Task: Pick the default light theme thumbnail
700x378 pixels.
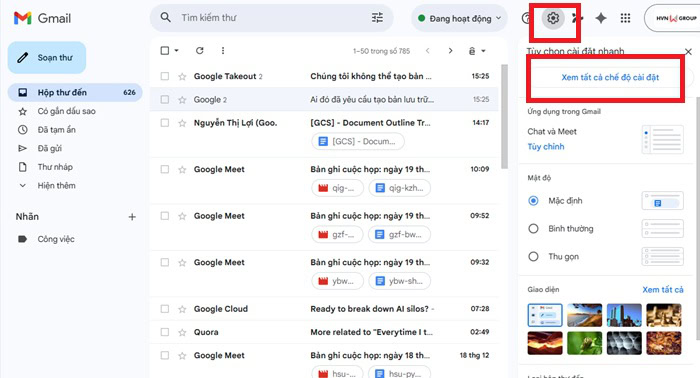Action: click(x=545, y=315)
